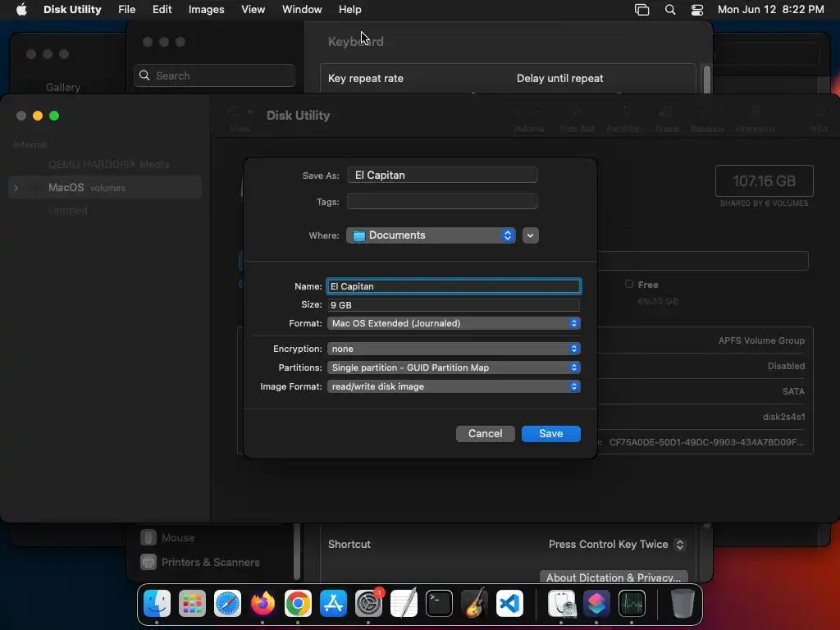Launch Google Chrome from the Dock
Image resolution: width=840 pixels, height=630 pixels.
[x=298, y=604]
